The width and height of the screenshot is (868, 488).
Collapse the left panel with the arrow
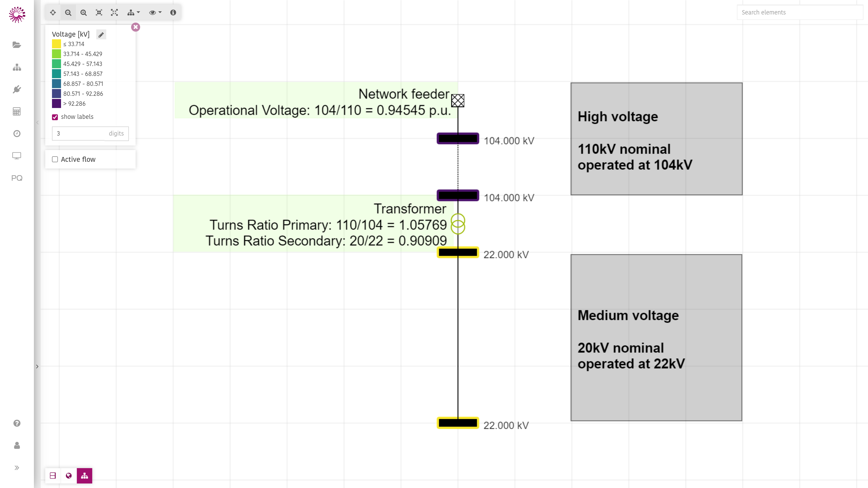37,123
